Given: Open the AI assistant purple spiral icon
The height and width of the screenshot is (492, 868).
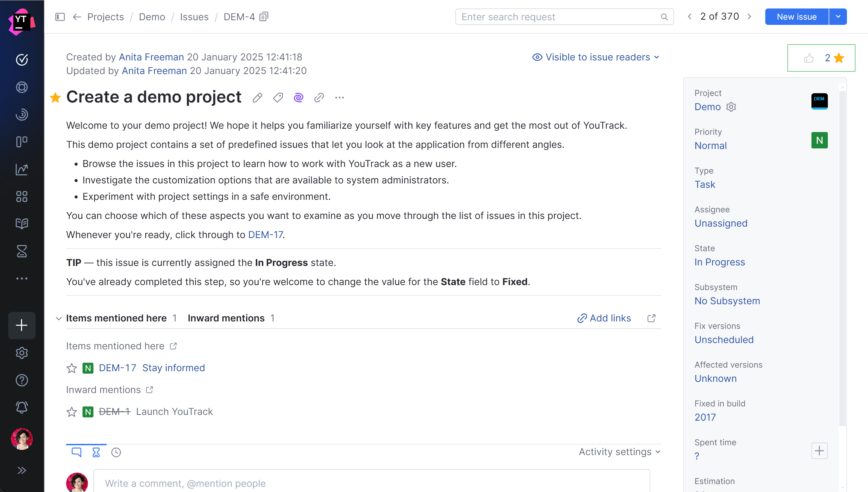Looking at the screenshot, I should pyautogui.click(x=299, y=97).
